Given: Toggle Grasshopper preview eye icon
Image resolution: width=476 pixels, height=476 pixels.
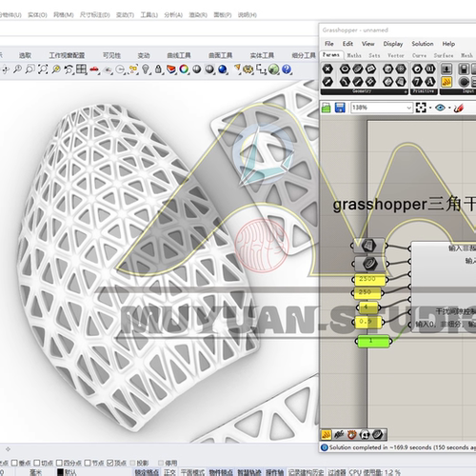Looking at the screenshot, I should 440,108.
